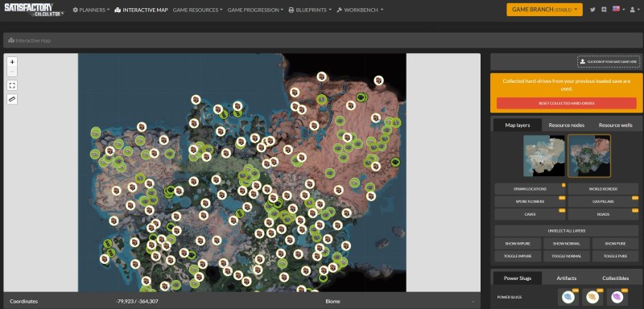Click Toggle Normal nodes

point(567,256)
